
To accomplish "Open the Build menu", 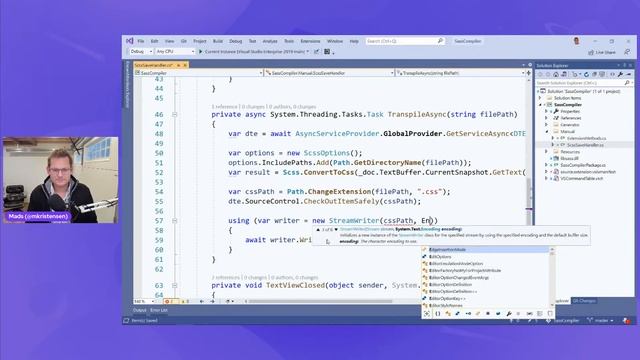I will (x=218, y=41).
